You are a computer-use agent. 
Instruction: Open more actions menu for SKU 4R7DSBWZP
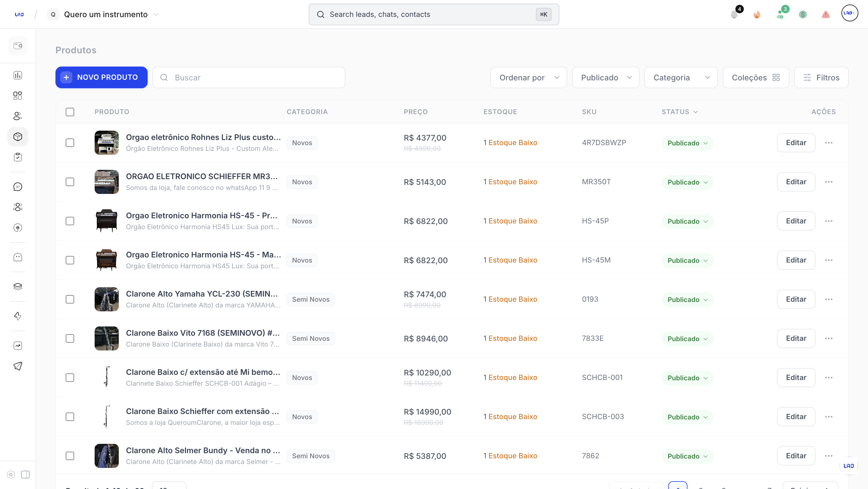point(829,143)
